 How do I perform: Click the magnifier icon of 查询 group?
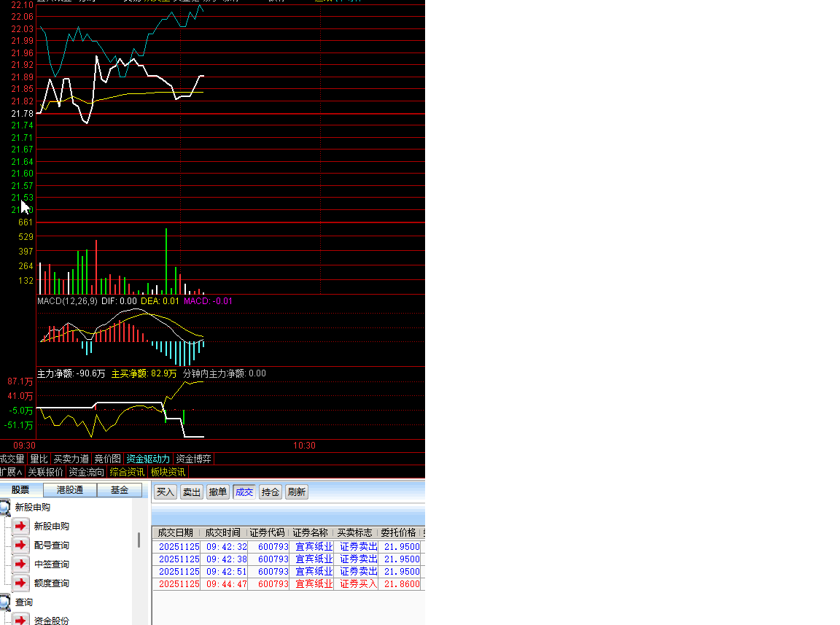5,602
